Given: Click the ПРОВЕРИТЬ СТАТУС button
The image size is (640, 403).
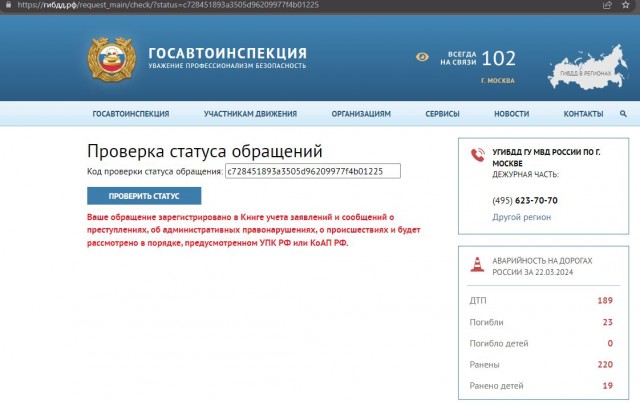Looking at the screenshot, I should coord(144,196).
